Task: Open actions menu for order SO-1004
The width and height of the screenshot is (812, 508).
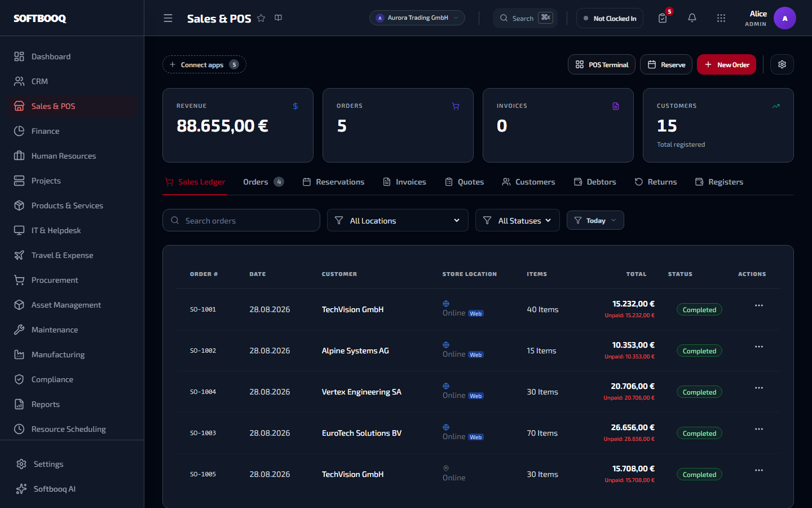Action: [x=759, y=388]
